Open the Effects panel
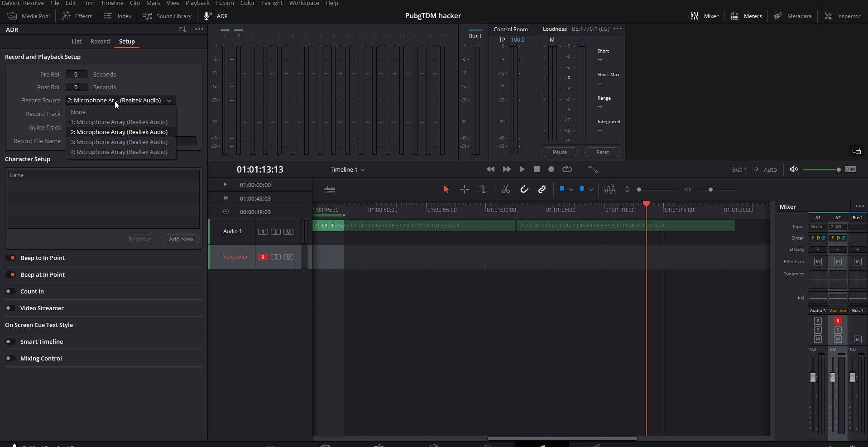This screenshot has height=447, width=868. pyautogui.click(x=77, y=16)
